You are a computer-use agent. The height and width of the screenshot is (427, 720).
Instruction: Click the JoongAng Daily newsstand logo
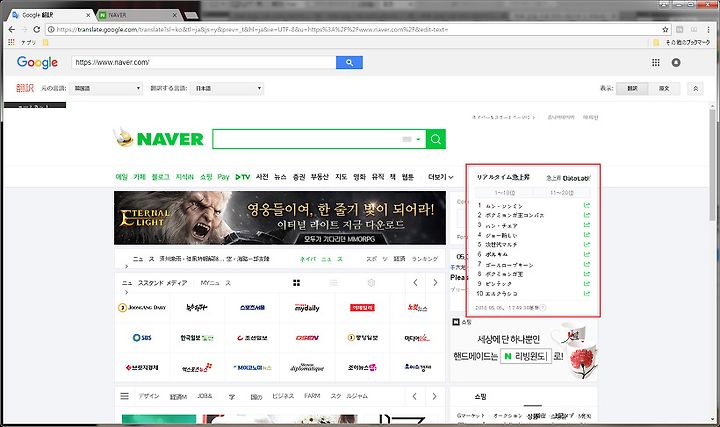[142, 308]
